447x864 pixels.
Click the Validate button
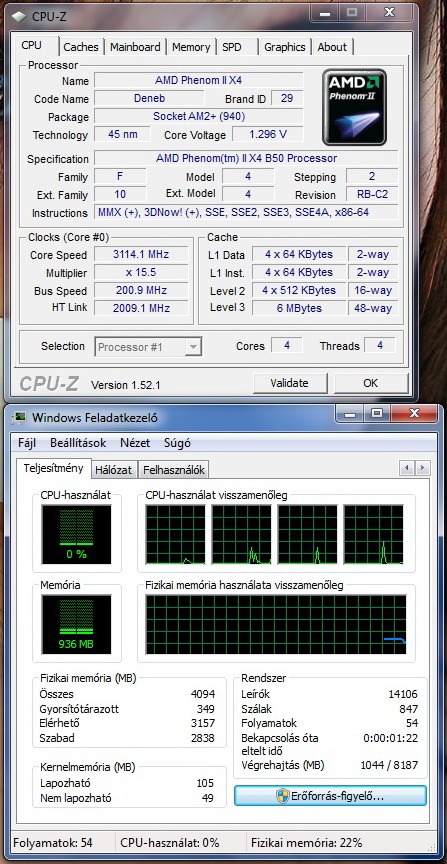click(290, 383)
